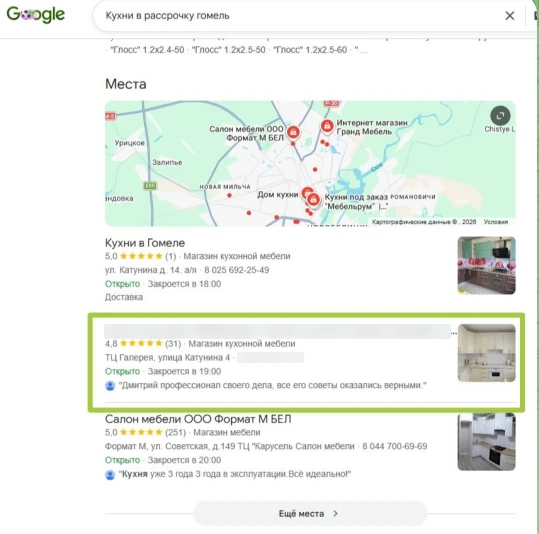Click the Места heading

(126, 84)
